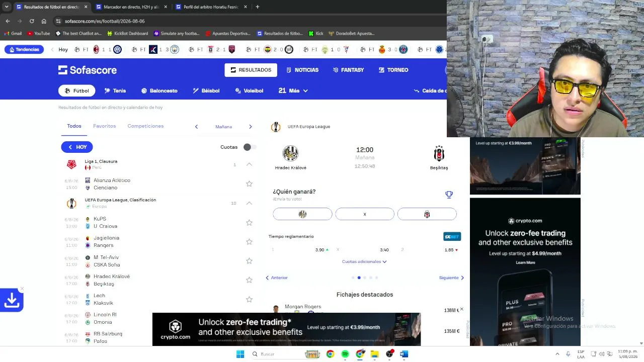Open the FANTASY section
Image resolution: width=644 pixels, height=362 pixels.
coord(348,70)
